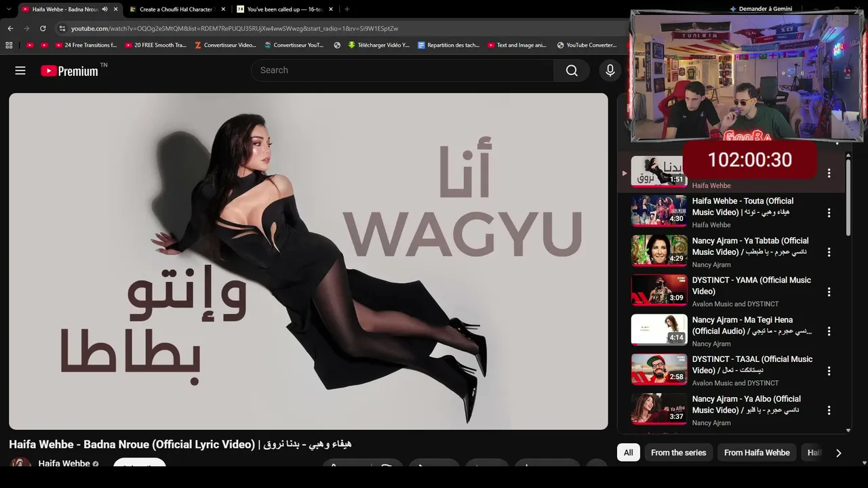Select the From Haifa Wehbe filter chip
Viewport: 868px width, 488px height.
pos(757,453)
